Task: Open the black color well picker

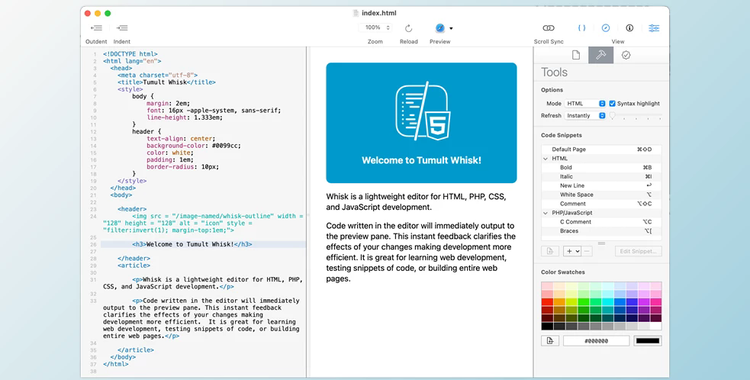Action: tap(648, 341)
